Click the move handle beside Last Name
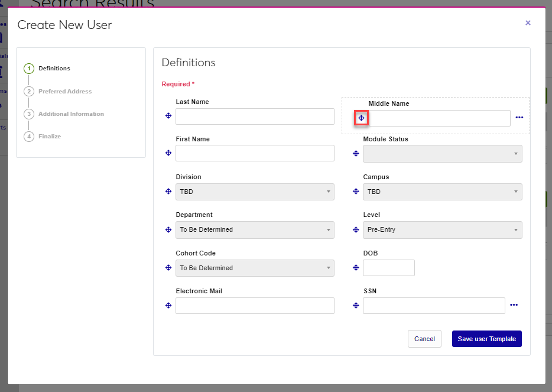Image resolution: width=552 pixels, height=392 pixels. pyautogui.click(x=168, y=116)
